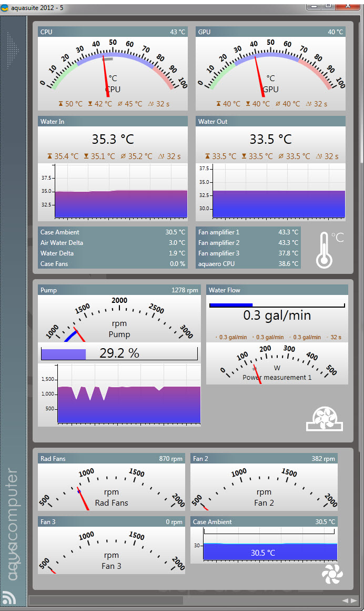Select the GPU temperature gauge dial
This screenshot has height=611, width=364.
[x=270, y=67]
